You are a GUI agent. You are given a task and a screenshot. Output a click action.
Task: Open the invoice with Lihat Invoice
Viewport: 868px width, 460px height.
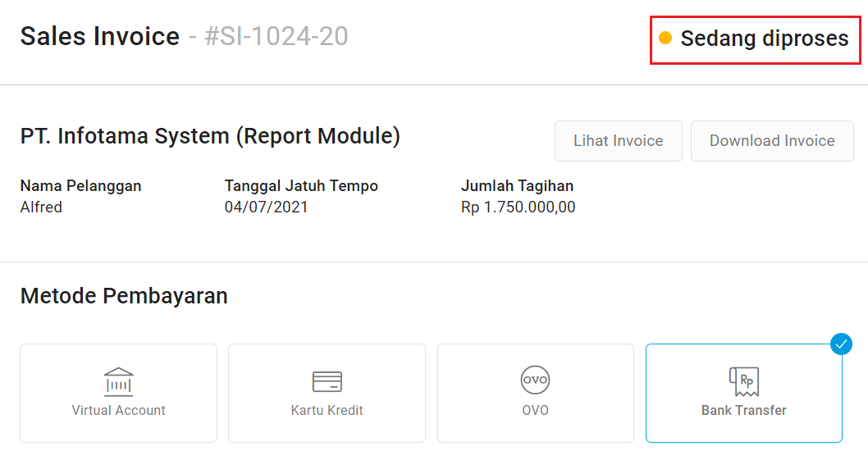[x=619, y=141]
